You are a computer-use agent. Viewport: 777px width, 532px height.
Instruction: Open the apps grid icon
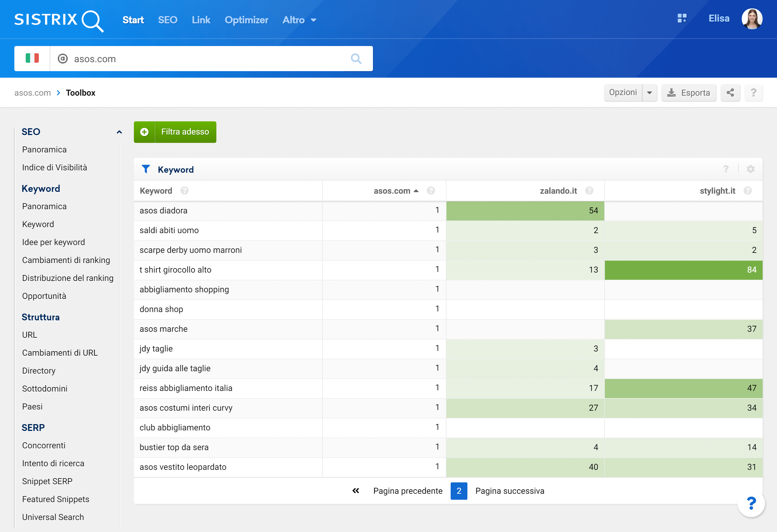682,19
